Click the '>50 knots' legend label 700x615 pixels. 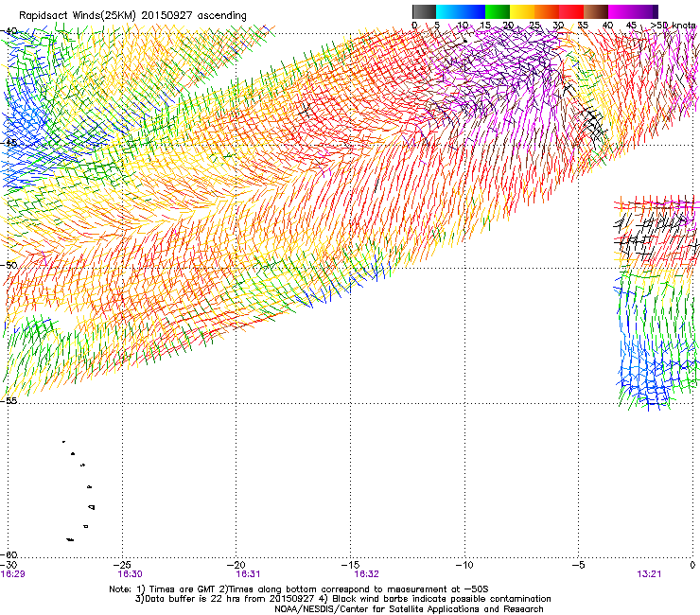click(x=673, y=25)
